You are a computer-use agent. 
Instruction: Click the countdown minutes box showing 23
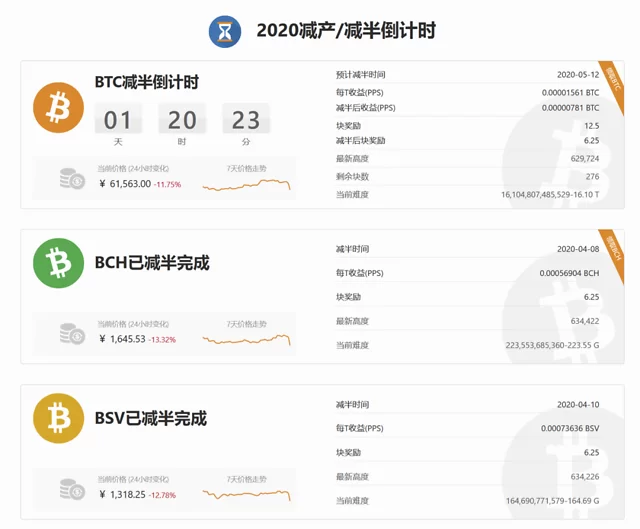point(246,119)
